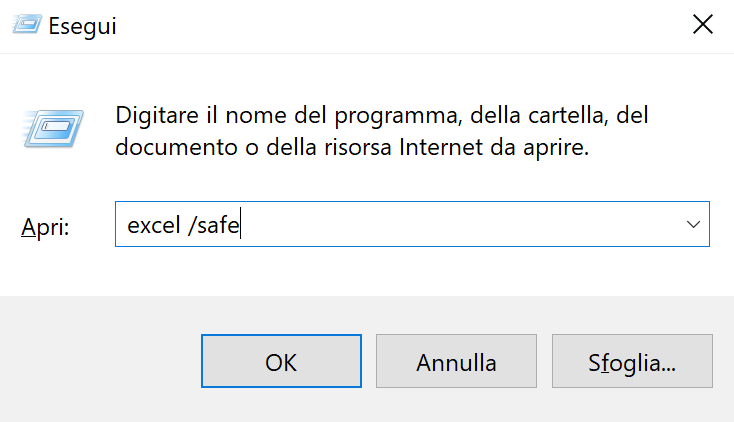
Task: Click the word "documento" in the description
Action: click(170, 148)
